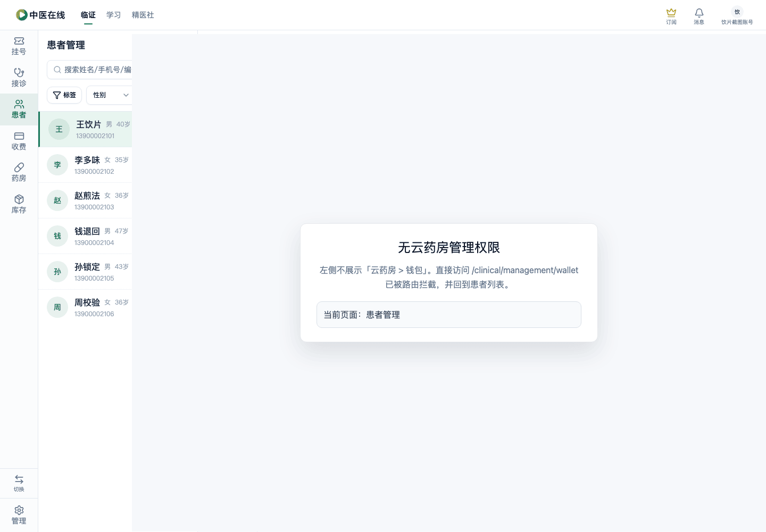Click phone number 13900002105

click(94, 278)
